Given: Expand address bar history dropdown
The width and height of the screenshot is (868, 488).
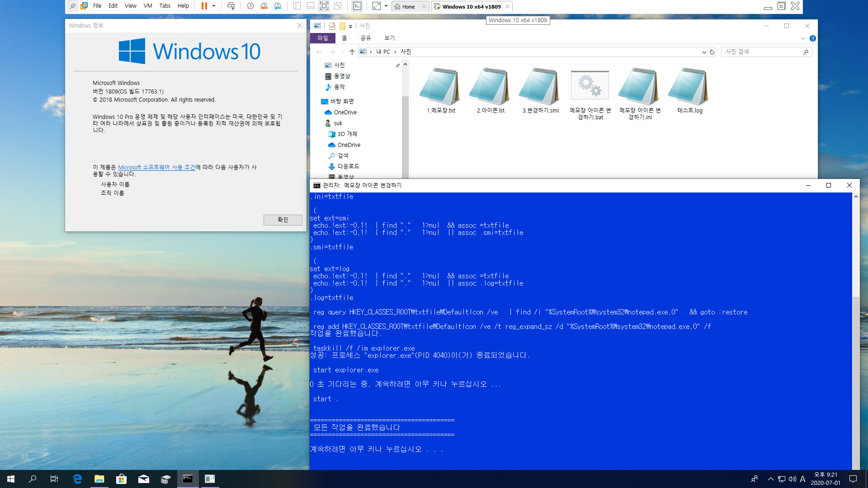Looking at the screenshot, I should coord(704,52).
